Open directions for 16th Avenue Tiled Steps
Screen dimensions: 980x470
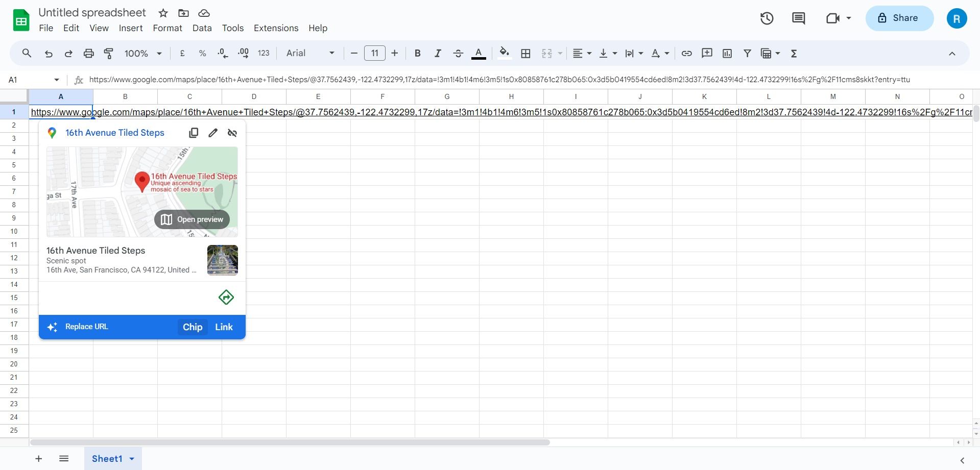(226, 297)
